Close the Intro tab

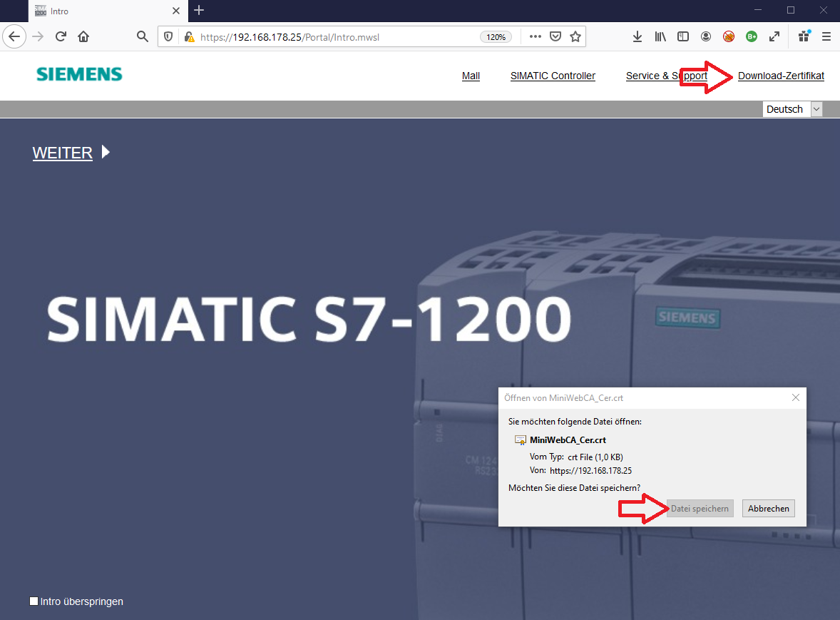175,11
